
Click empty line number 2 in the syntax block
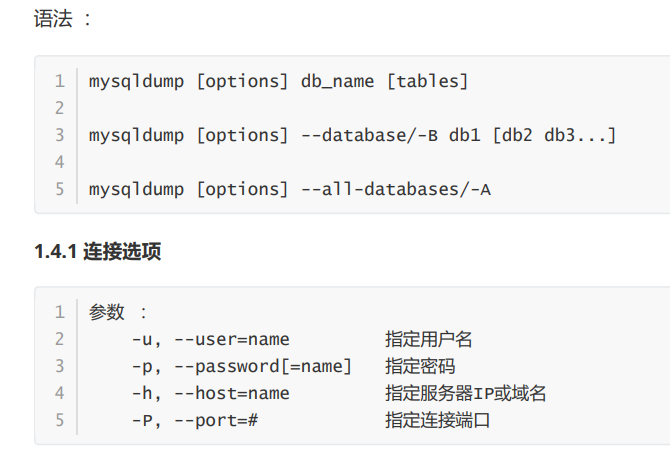pos(60,108)
